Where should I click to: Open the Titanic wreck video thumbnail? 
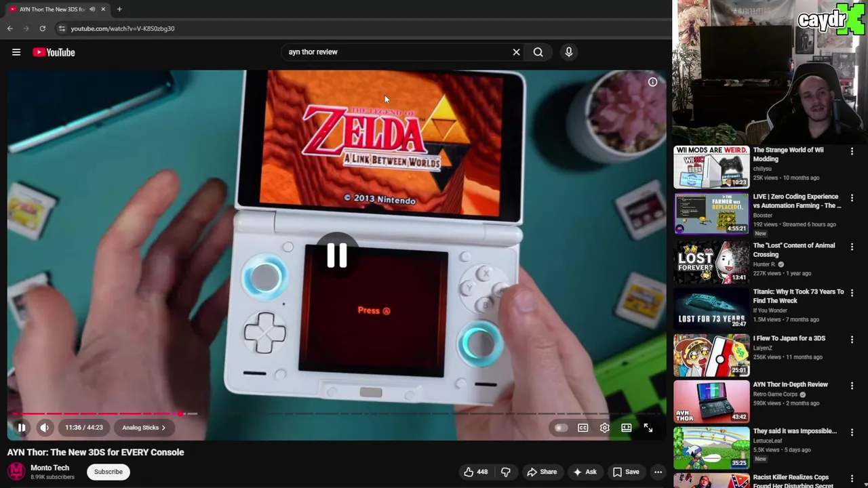[711, 308]
